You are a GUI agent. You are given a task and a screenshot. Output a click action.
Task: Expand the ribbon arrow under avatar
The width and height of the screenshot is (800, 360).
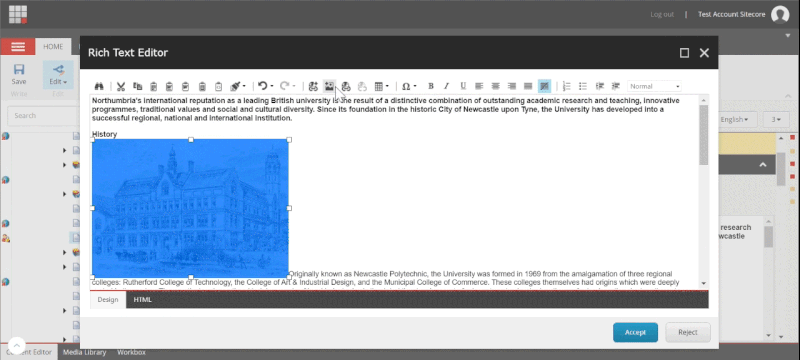[x=788, y=35]
